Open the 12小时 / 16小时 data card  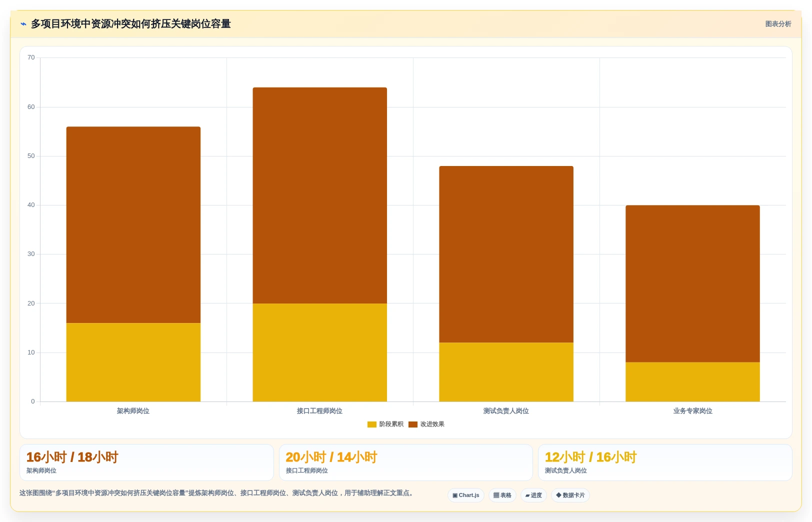coord(665,462)
